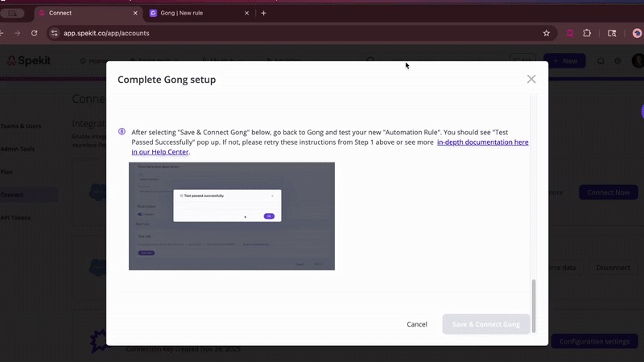Click the step 5 number badge

pos(122,132)
